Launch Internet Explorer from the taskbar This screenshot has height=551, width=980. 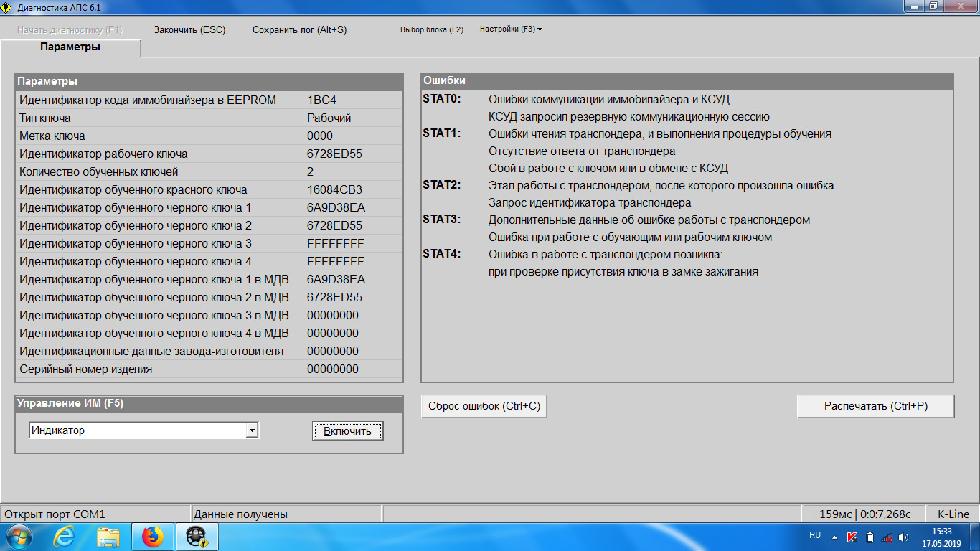64,536
